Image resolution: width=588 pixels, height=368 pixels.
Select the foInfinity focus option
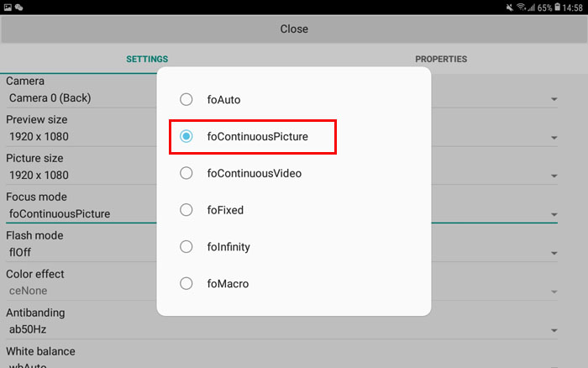[x=186, y=246]
